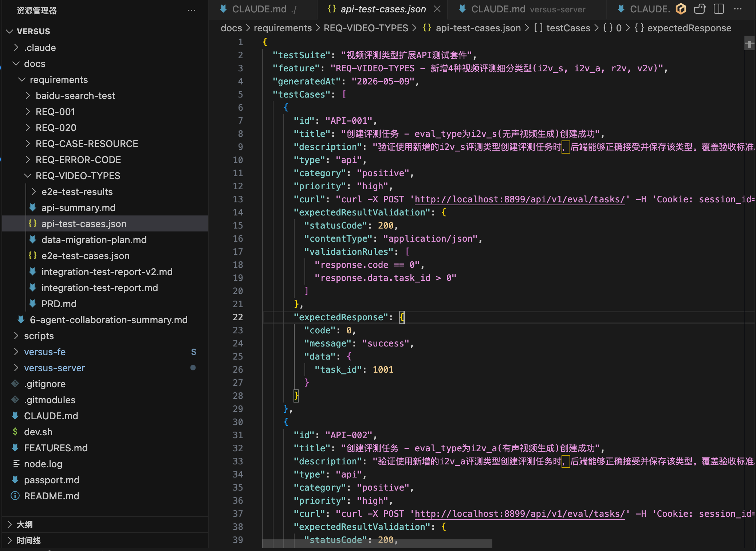The width and height of the screenshot is (756, 551).
Task: Open the explorer panel more actions menu
Action: [192, 11]
